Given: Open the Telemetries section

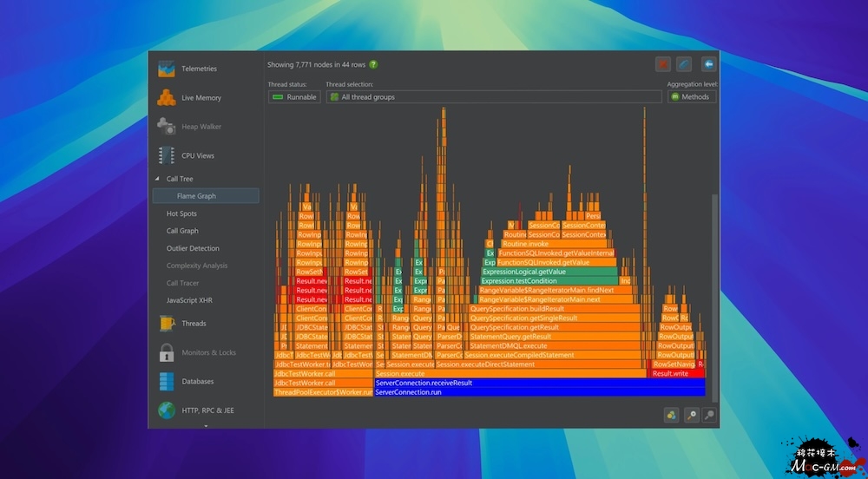Looking at the screenshot, I should tap(199, 69).
